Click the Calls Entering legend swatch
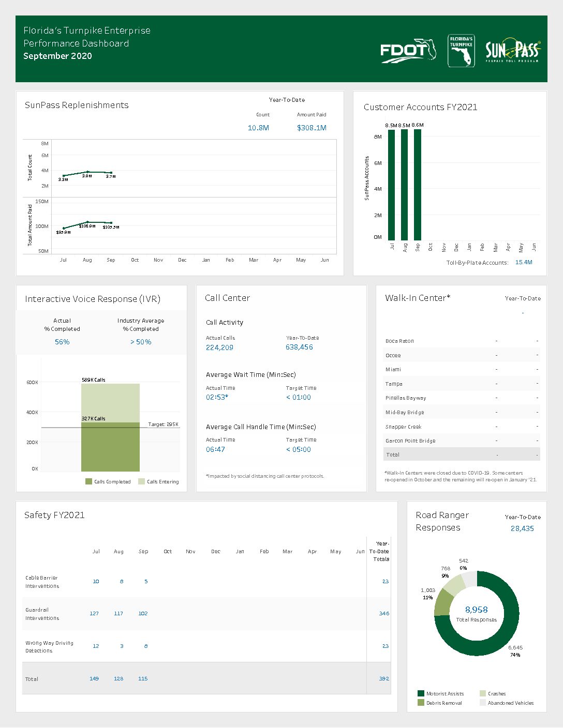The width and height of the screenshot is (563, 728). point(141,481)
